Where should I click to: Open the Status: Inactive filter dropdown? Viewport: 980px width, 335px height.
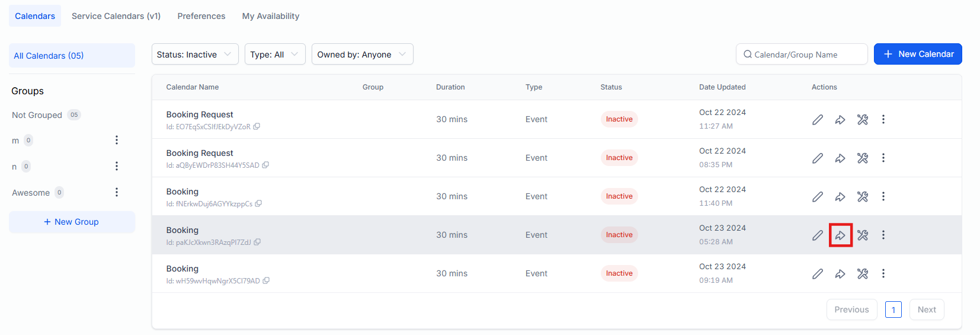click(194, 55)
